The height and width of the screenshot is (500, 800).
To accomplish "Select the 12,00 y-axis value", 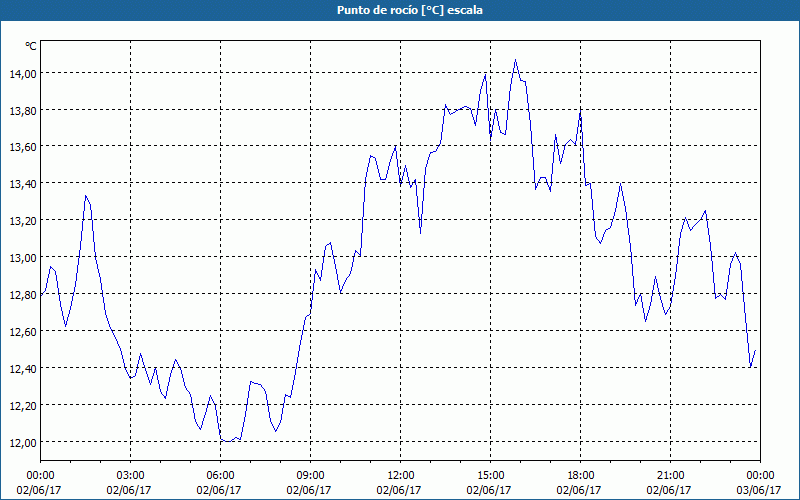I will 23,442.
